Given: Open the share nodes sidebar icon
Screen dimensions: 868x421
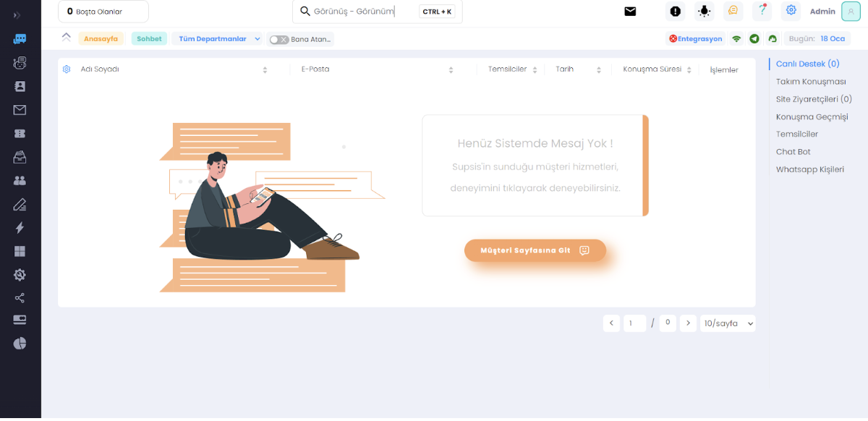Looking at the screenshot, I should point(20,298).
